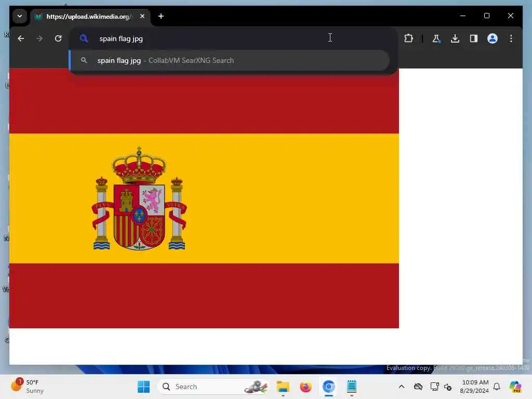532x399 pixels.
Task: Open the network display tray icon
Action: pyautogui.click(x=434, y=387)
